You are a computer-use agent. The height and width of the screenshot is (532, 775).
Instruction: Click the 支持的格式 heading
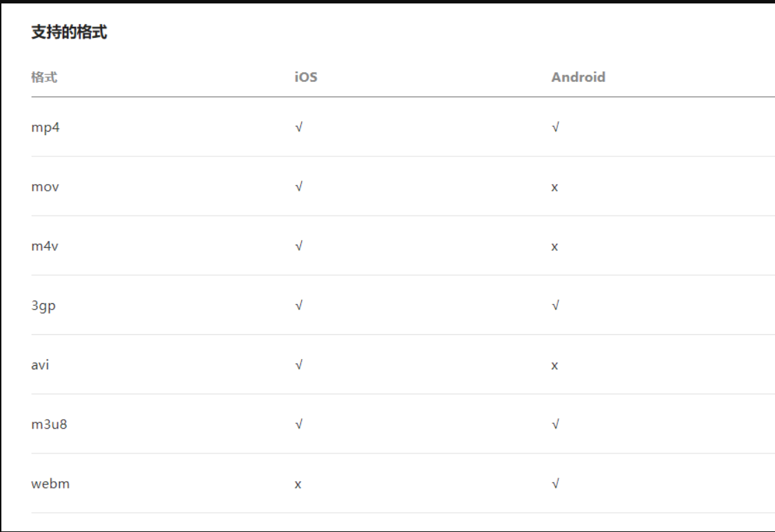pos(69,32)
